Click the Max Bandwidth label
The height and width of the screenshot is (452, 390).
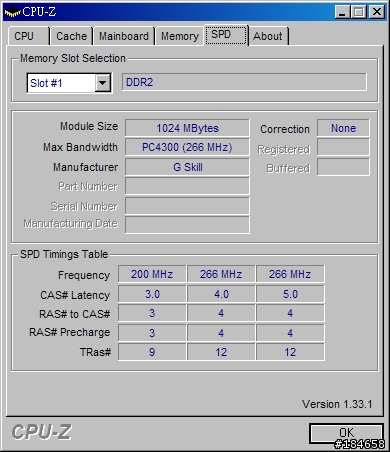click(80, 147)
